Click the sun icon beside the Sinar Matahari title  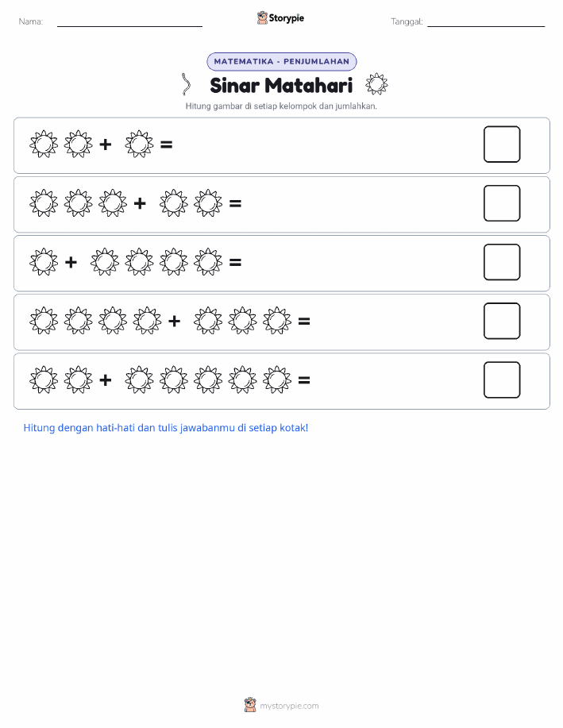[x=376, y=84]
